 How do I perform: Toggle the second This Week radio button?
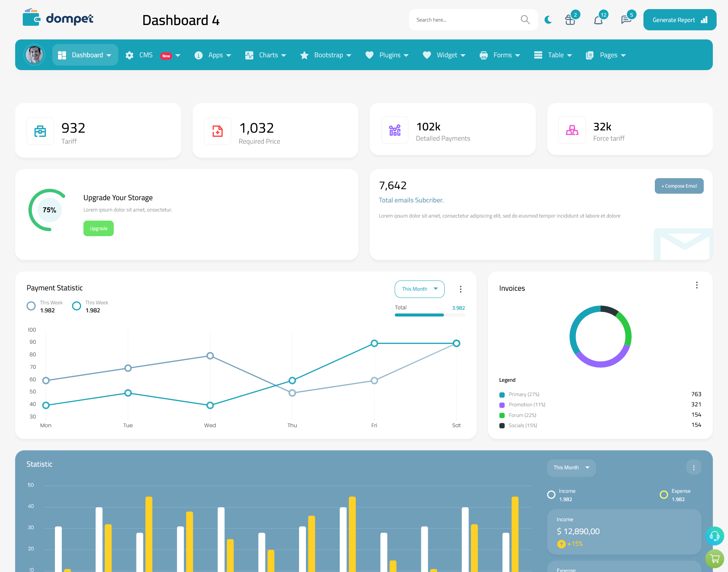76,306
